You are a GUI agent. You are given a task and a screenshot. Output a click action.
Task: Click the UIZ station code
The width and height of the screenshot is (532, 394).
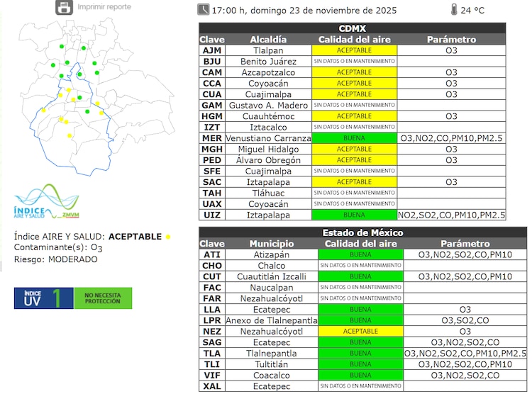pos(212,215)
